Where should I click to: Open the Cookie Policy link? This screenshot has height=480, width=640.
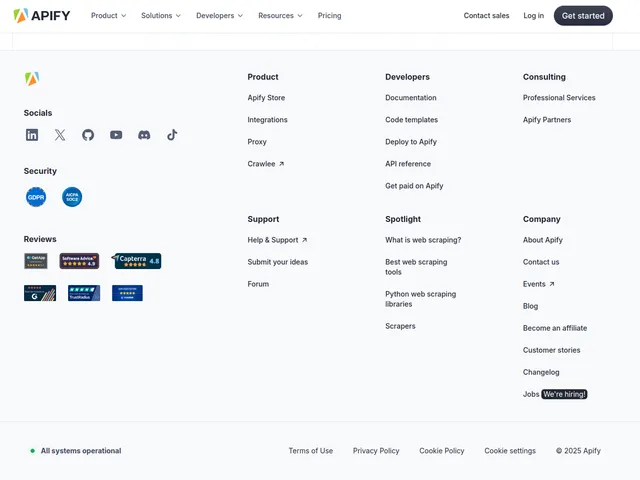point(442,451)
